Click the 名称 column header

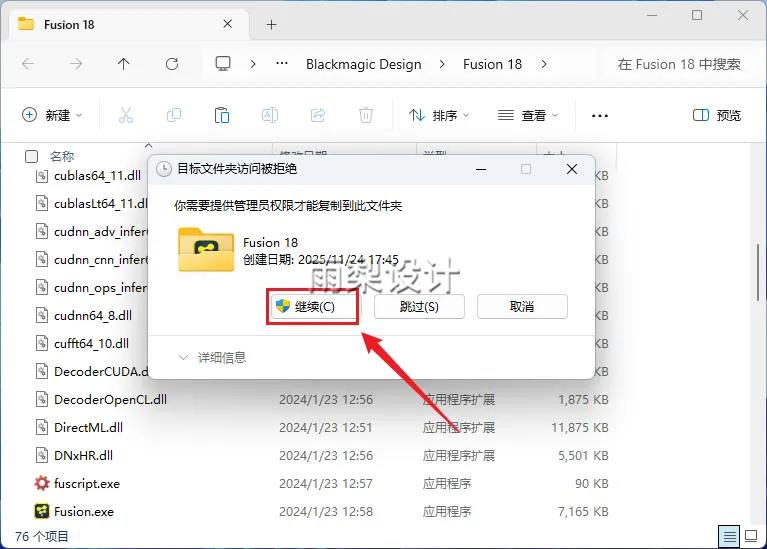point(62,157)
